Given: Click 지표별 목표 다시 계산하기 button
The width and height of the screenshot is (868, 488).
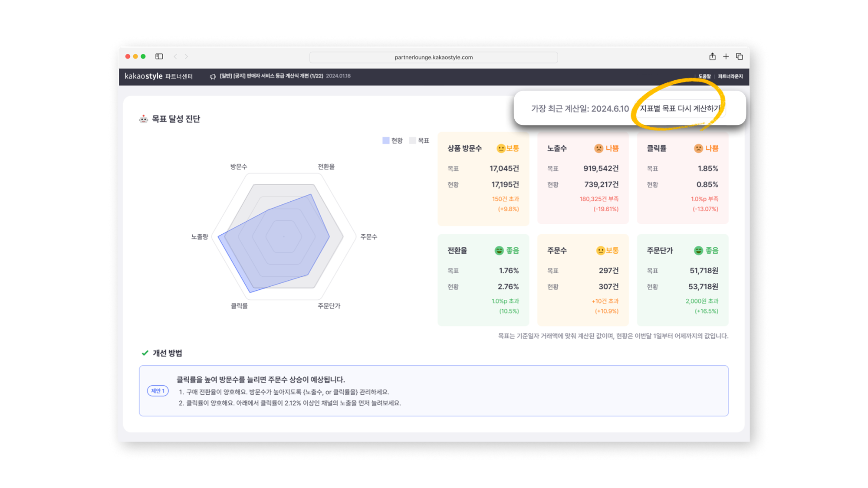Looking at the screenshot, I should point(679,108).
